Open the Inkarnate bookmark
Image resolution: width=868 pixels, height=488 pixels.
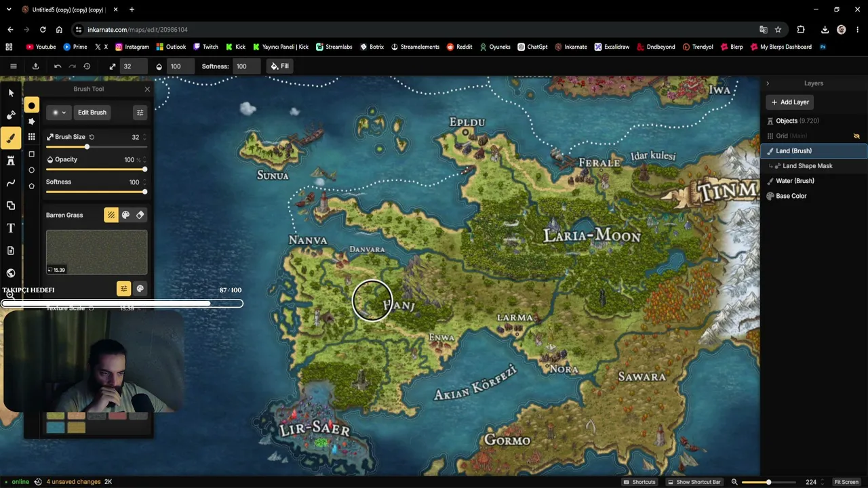(571, 47)
